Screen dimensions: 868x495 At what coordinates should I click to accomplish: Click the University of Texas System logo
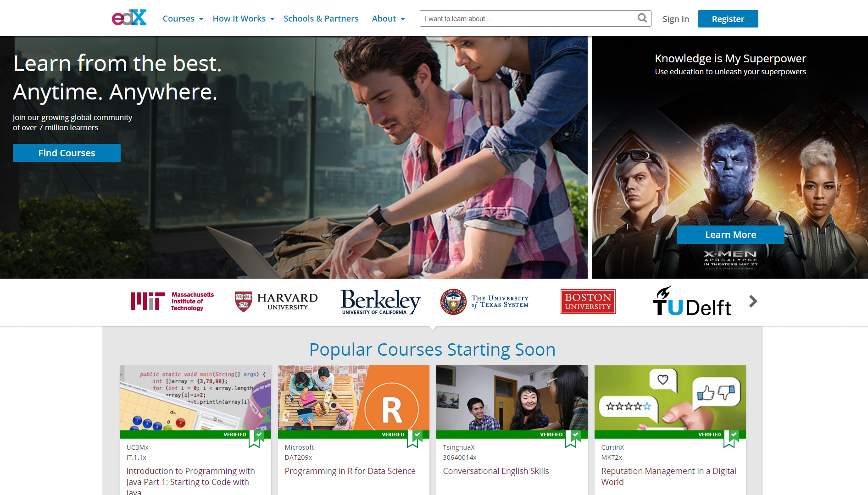coord(484,302)
